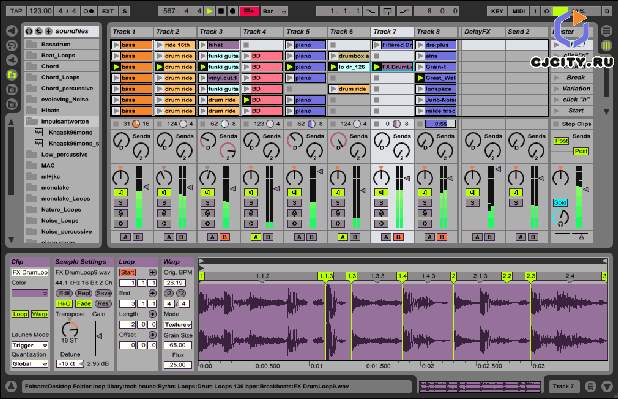
Task: Click the Stop Clips button on Master
Action: click(x=571, y=124)
